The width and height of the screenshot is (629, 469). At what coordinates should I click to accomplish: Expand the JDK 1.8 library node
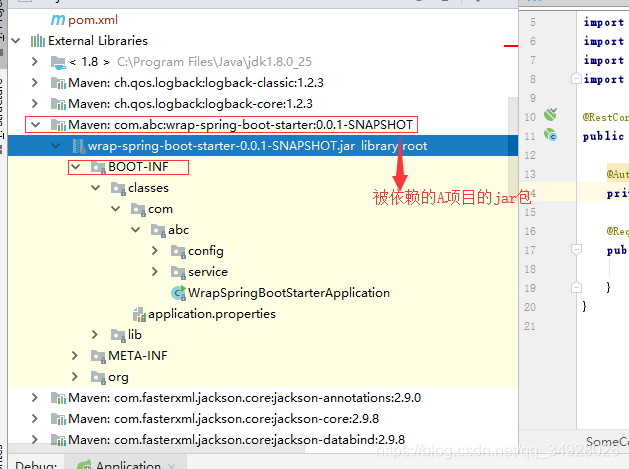[35, 62]
